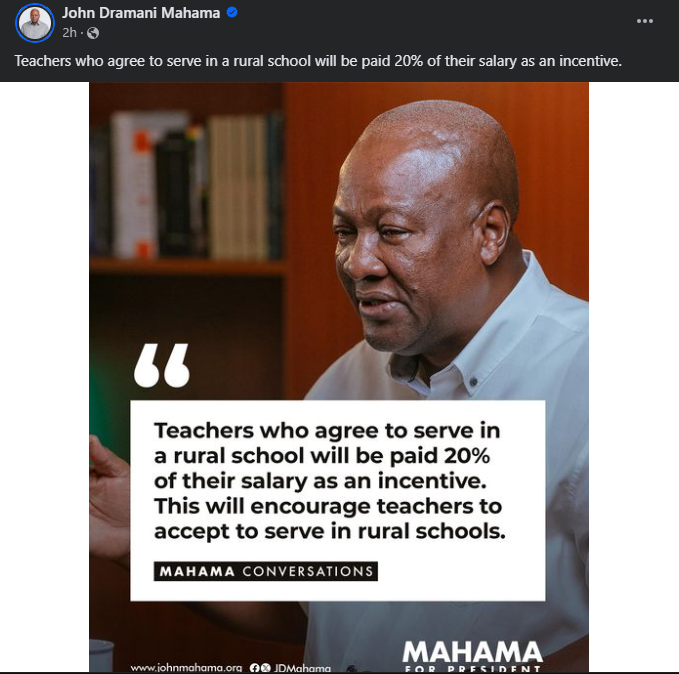The height and width of the screenshot is (674, 679).
Task: Open John Dramani Mahama profile name link
Action: click(141, 13)
